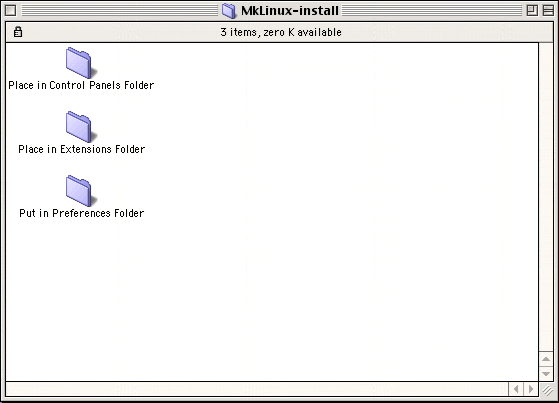Click the padlock read-only icon in header
The width and height of the screenshot is (559, 403).
pos(18,32)
